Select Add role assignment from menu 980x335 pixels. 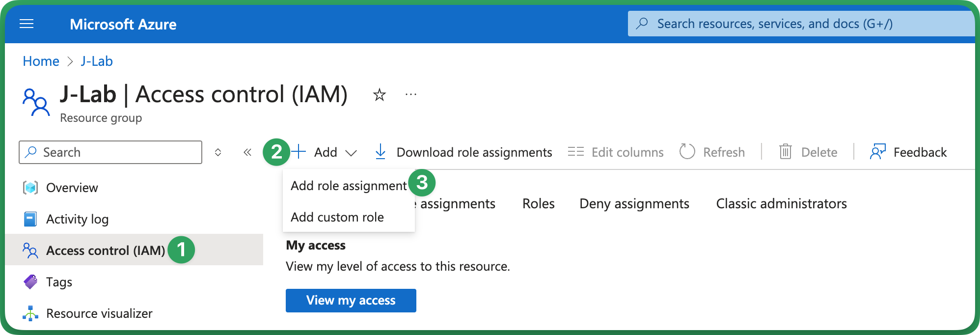tap(348, 186)
